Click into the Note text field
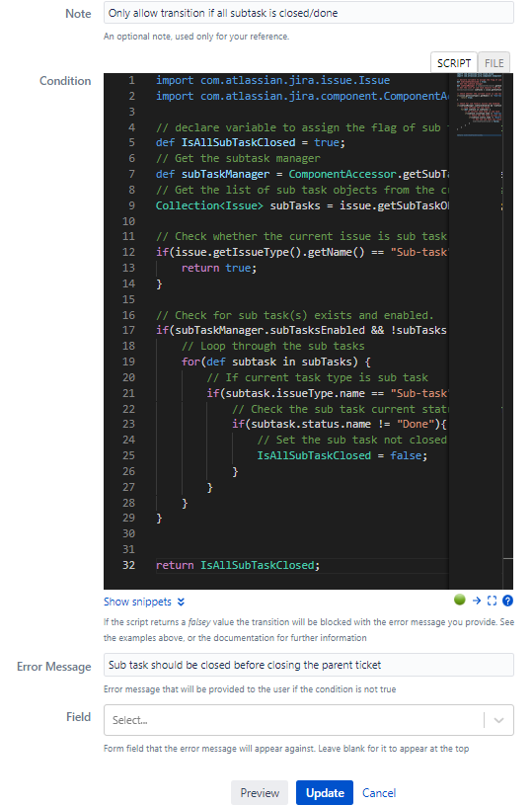Image resolution: width=532 pixels, height=805 pixels. (308, 13)
